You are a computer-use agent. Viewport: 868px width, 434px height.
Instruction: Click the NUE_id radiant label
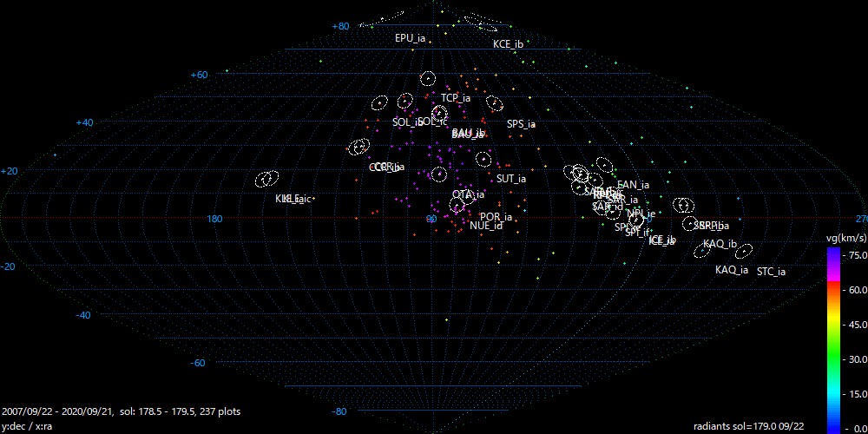[486, 226]
